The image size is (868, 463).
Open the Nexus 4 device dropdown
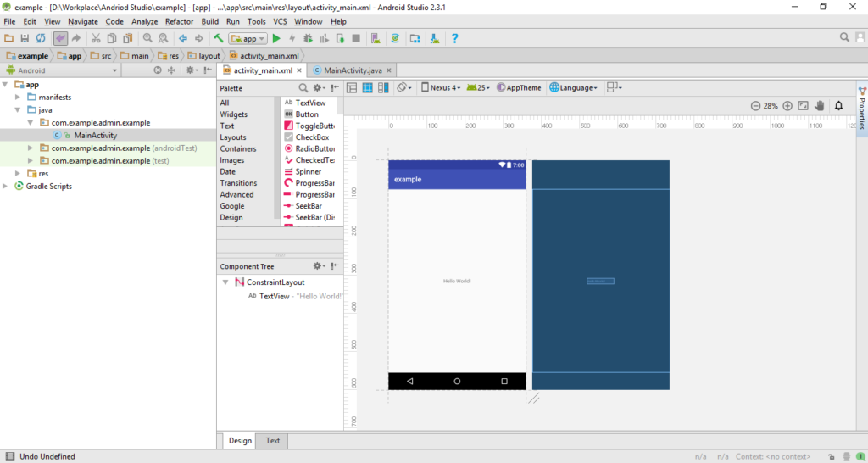pyautogui.click(x=441, y=87)
